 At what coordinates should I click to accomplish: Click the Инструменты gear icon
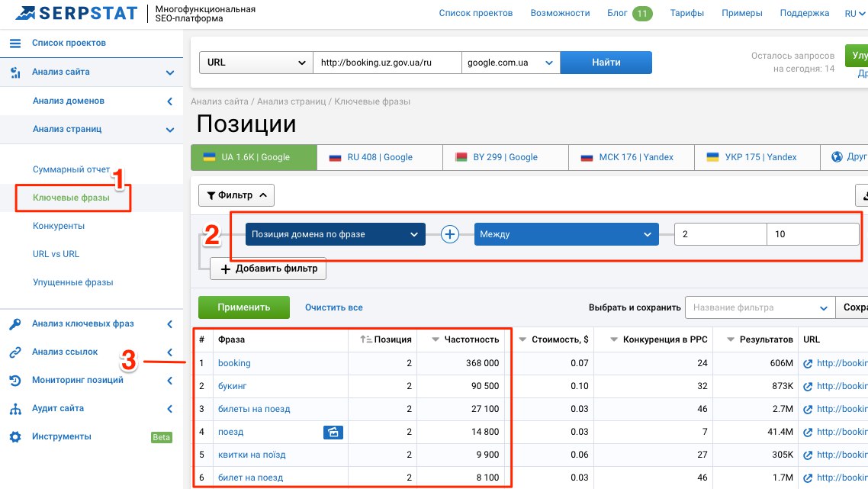(15, 437)
